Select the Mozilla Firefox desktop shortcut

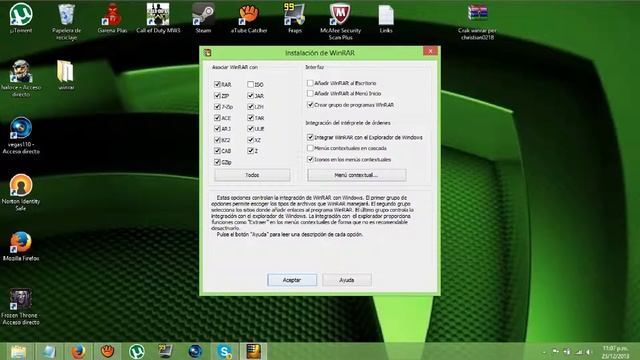point(21,246)
